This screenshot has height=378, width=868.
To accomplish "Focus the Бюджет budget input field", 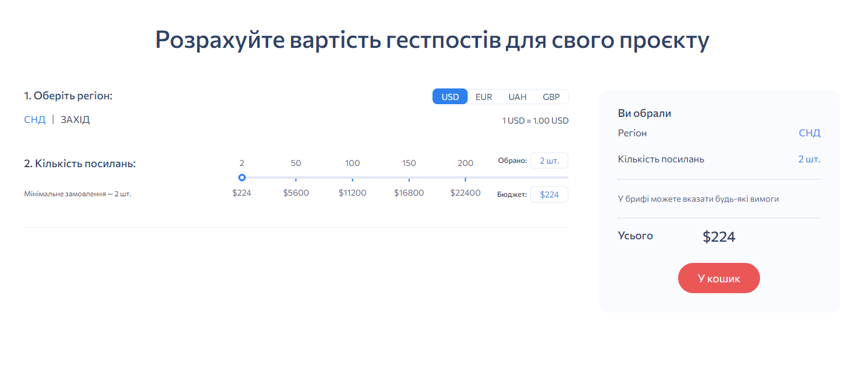I will pyautogui.click(x=549, y=194).
